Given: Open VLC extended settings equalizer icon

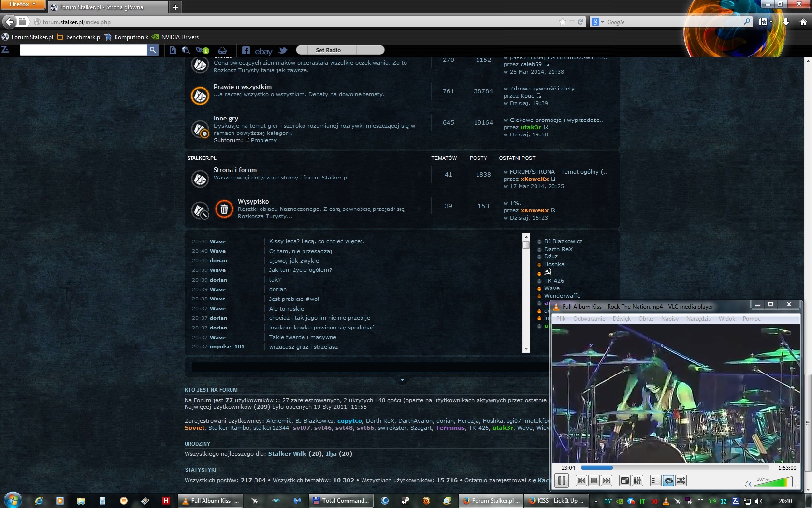Looking at the screenshot, I should click(x=638, y=480).
